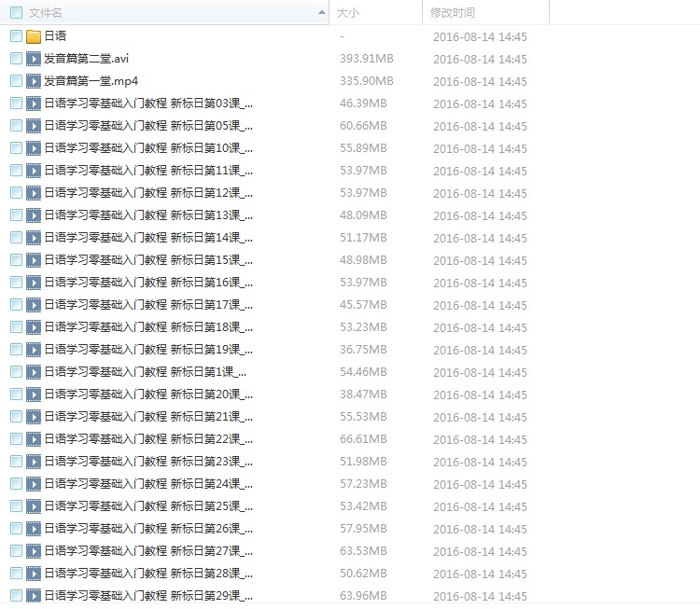Check the box for the 日语 folder
This screenshot has width=700, height=609.
tap(16, 36)
